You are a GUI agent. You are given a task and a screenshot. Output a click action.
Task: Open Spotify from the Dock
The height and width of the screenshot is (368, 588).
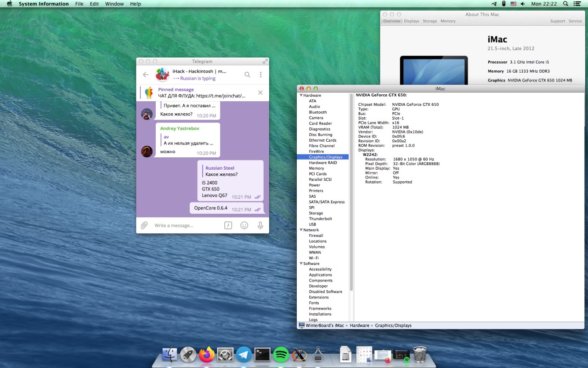coord(281,355)
